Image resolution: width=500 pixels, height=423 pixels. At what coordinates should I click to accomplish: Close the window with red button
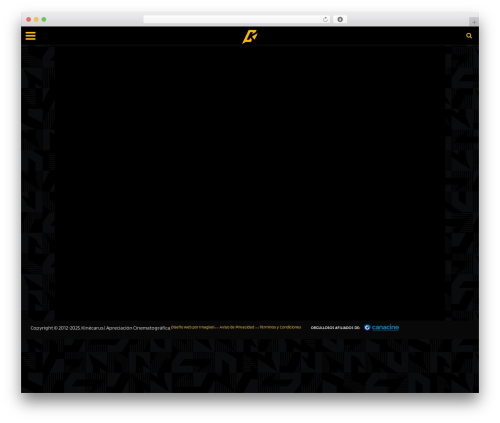29,19
